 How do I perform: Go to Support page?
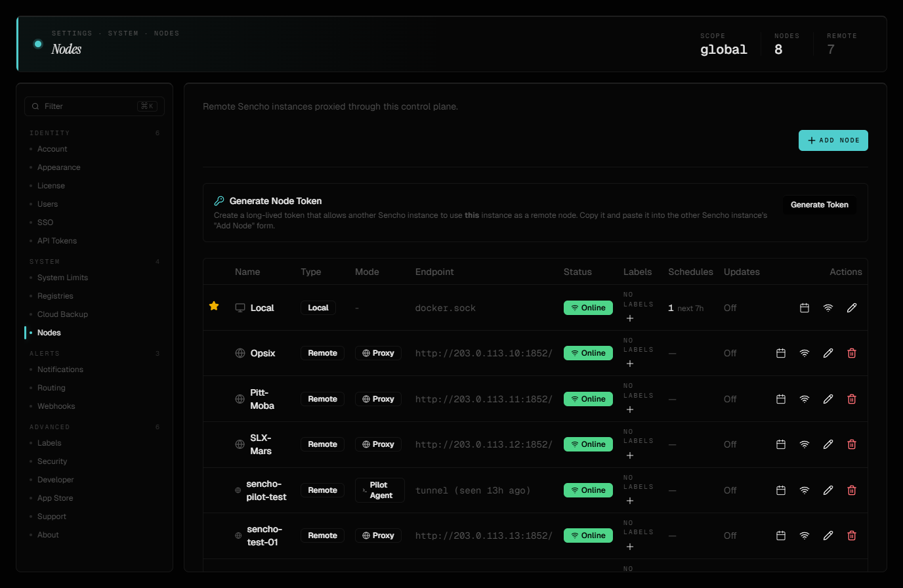52,516
